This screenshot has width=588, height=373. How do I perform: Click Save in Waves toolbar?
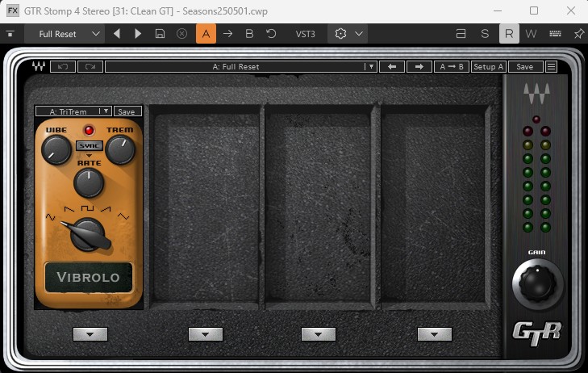pyautogui.click(x=524, y=67)
